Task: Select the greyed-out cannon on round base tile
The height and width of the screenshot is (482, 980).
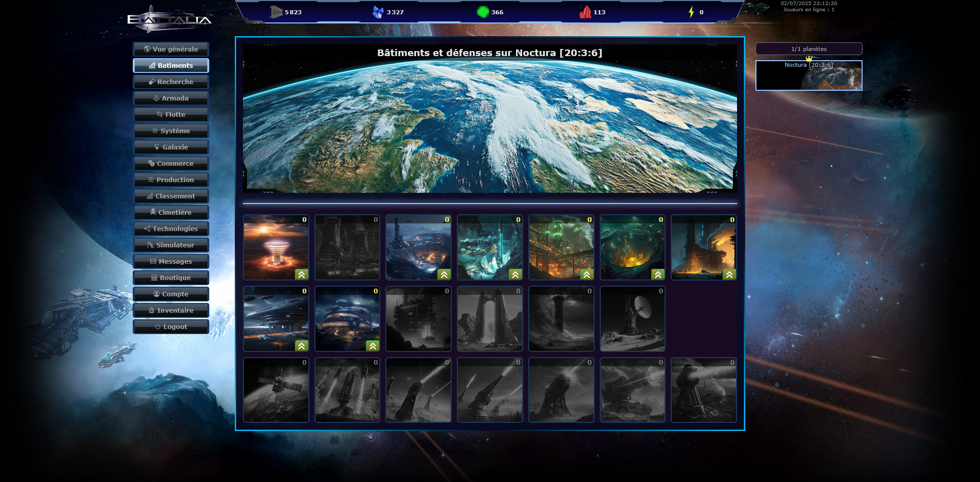Action: tap(490, 390)
